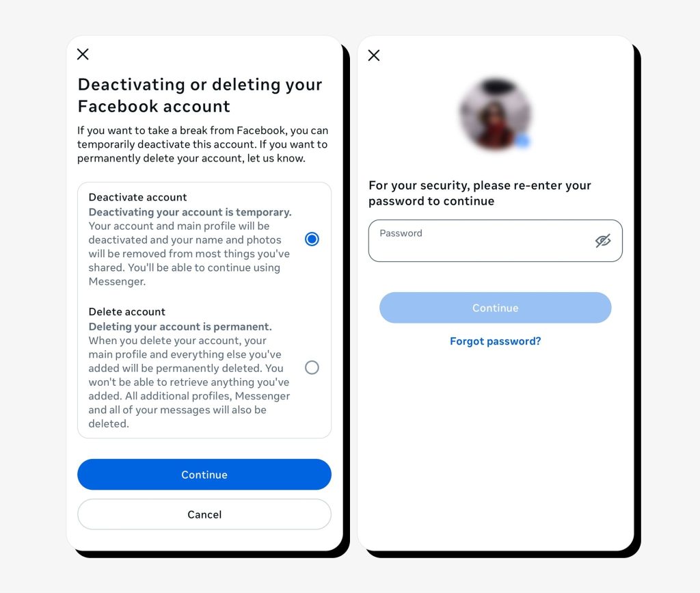Click the 'For your security' prompt text
700x593 pixels.
[479, 193]
